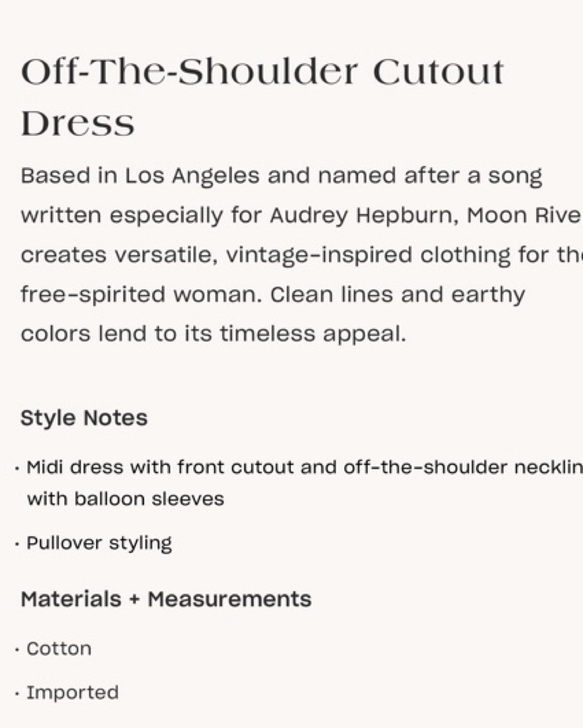Click the free-spirited woman phrase
The image size is (583, 728).
tap(142, 294)
